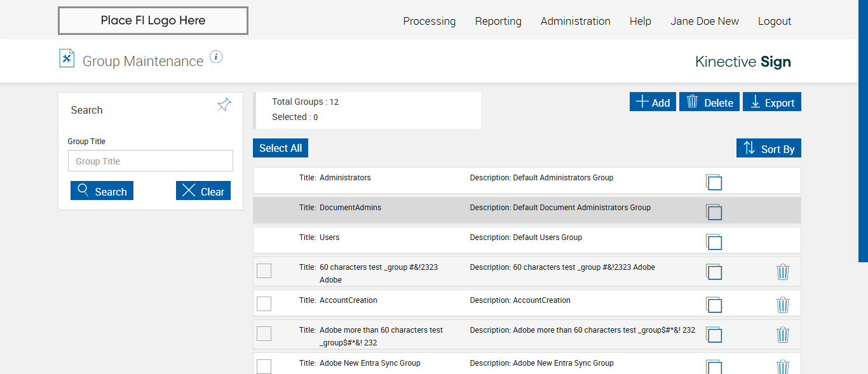Click the Group Title search field
This screenshot has width=868, height=374.
[x=151, y=161]
